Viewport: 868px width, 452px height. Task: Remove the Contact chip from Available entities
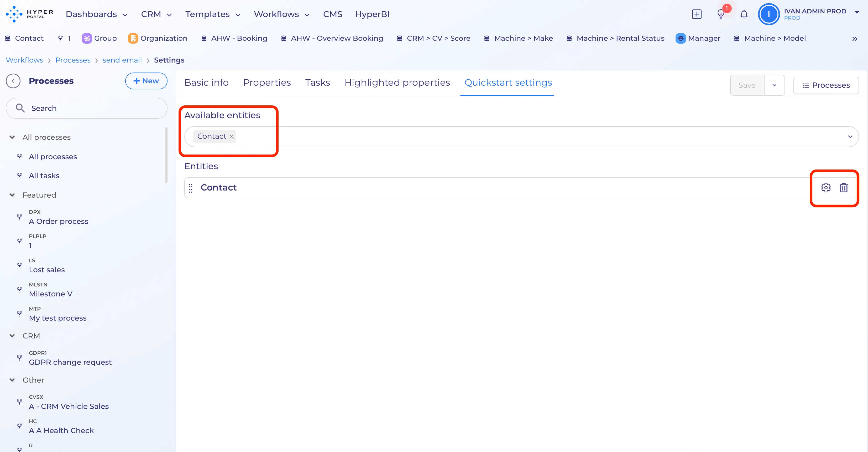tap(232, 137)
